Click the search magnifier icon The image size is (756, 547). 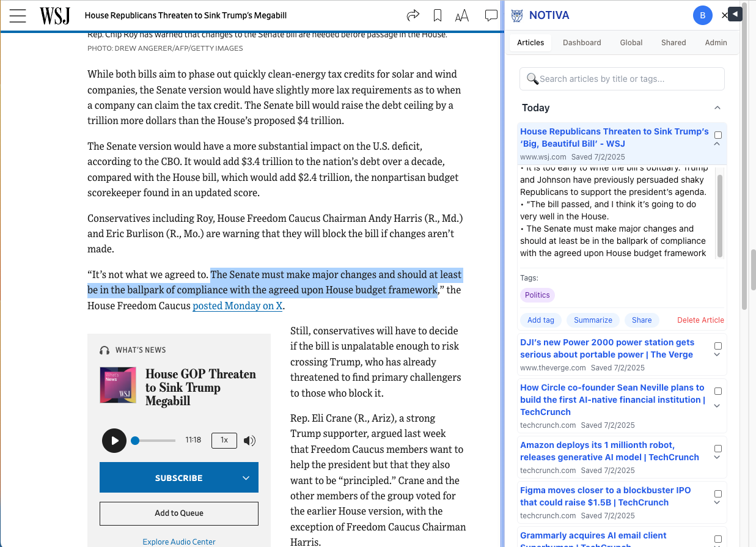pos(532,79)
